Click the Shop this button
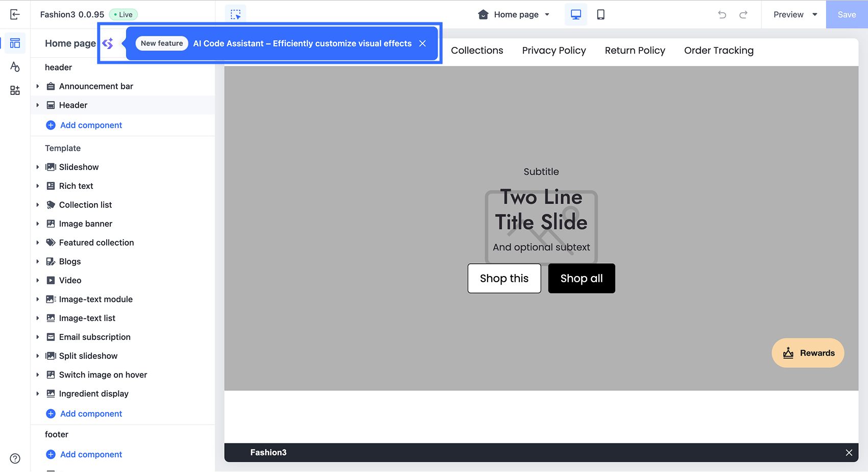 [x=504, y=278]
